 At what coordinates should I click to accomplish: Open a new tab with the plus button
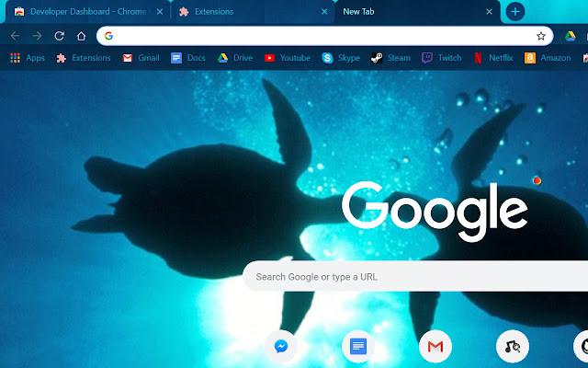[515, 12]
